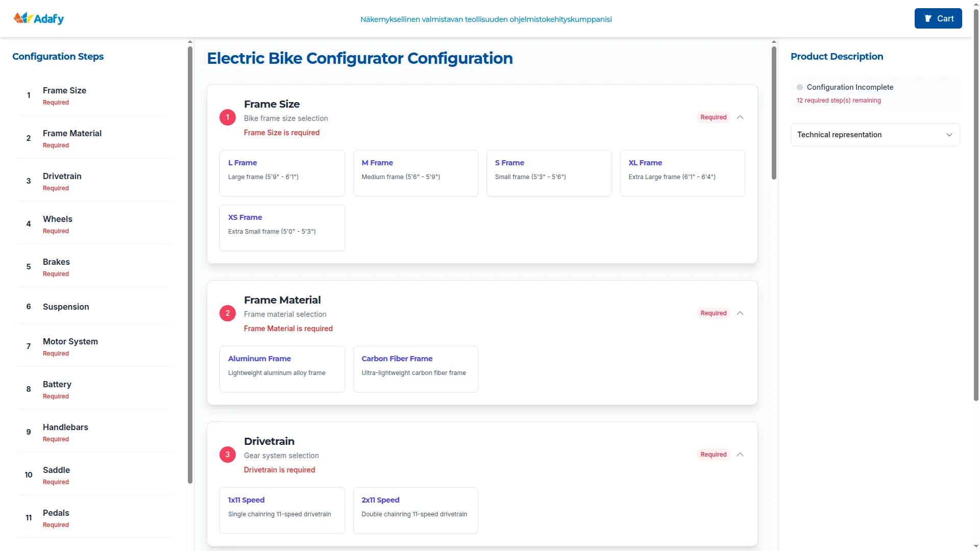The width and height of the screenshot is (980, 551).
Task: Click the main content vertical scrollbar
Action: pos(774,113)
